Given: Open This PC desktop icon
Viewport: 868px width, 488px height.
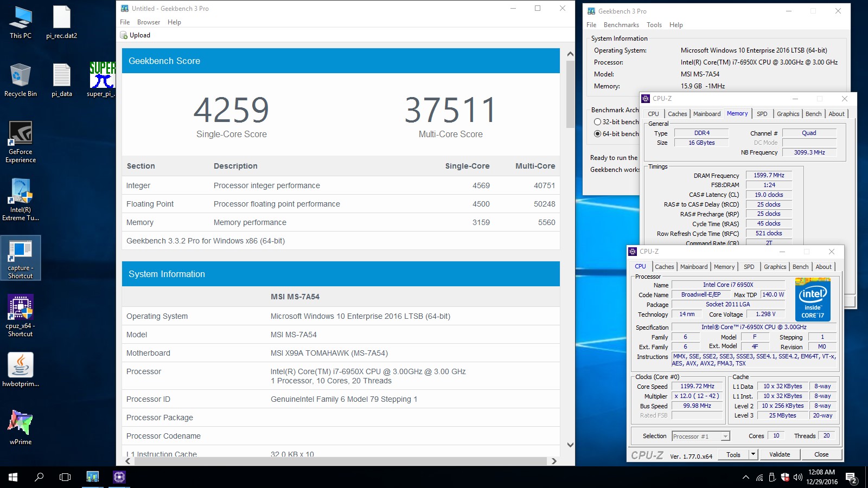Looking at the screenshot, I should (21, 23).
